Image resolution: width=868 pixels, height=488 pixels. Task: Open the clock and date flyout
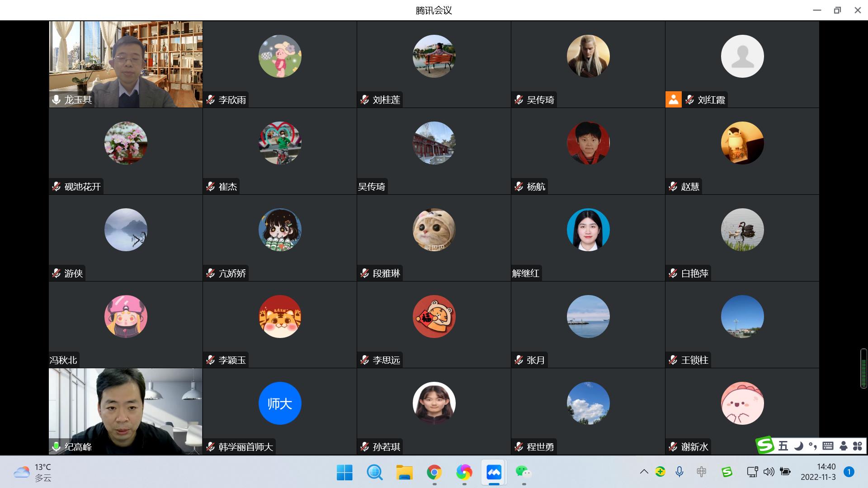coord(818,472)
